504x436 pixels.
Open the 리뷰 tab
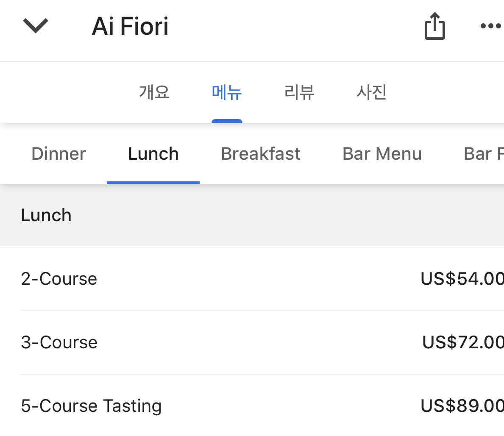click(x=299, y=92)
